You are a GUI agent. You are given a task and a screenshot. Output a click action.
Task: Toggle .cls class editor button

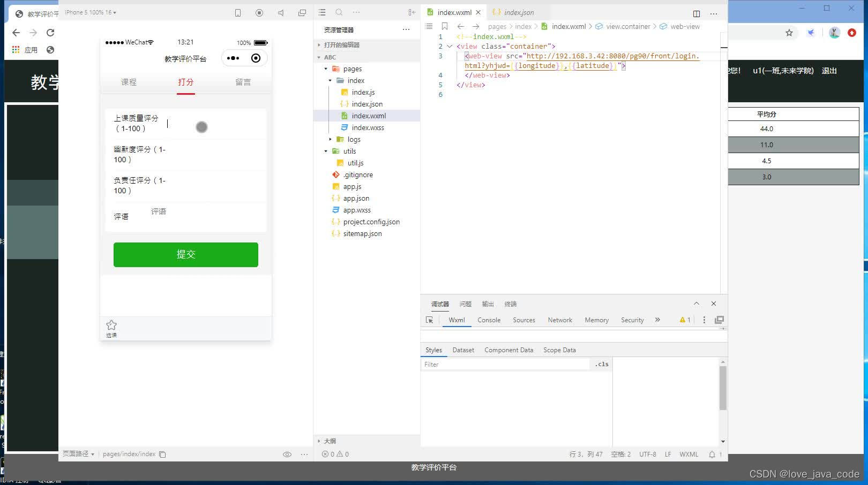(602, 364)
